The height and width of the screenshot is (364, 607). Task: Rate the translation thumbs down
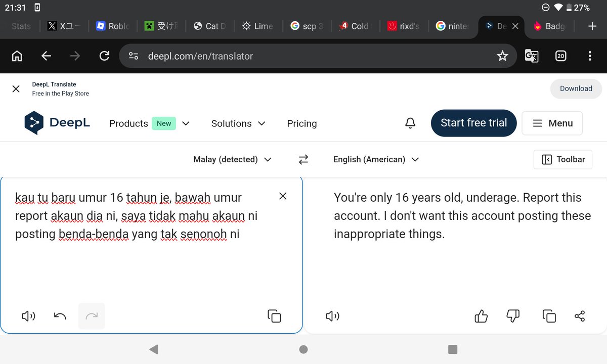[513, 316]
